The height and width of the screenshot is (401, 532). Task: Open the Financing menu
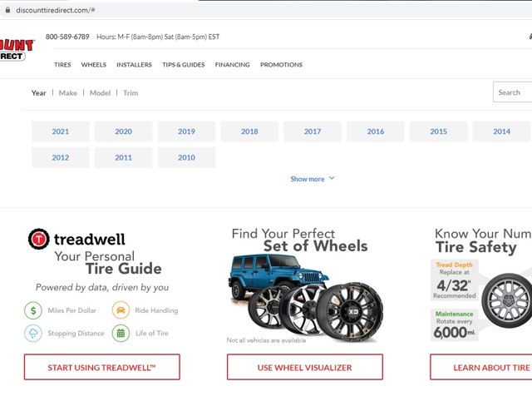click(233, 65)
